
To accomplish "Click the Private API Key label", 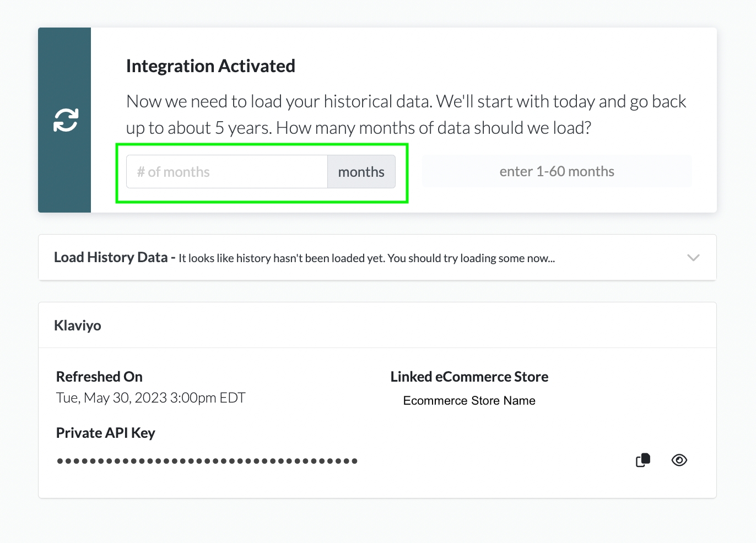I will 106,433.
